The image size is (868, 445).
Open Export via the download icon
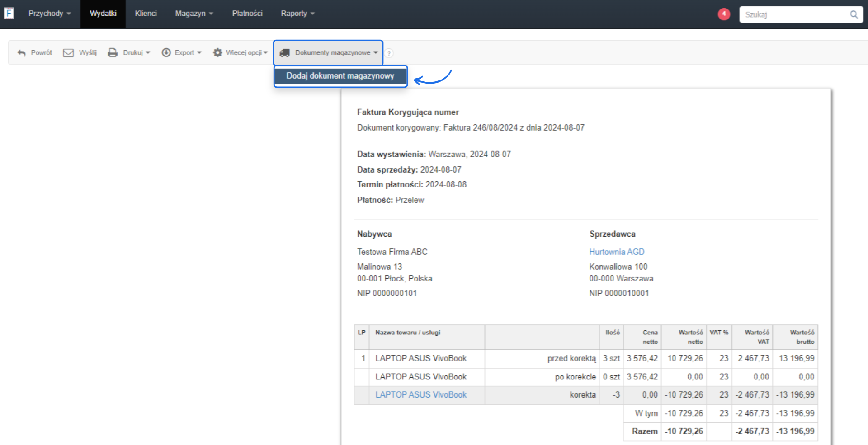point(166,52)
